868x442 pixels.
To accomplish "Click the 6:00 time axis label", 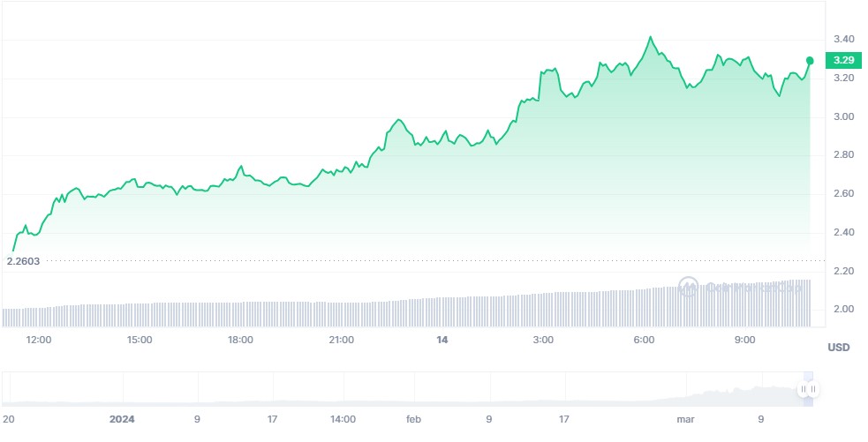I will pyautogui.click(x=644, y=340).
